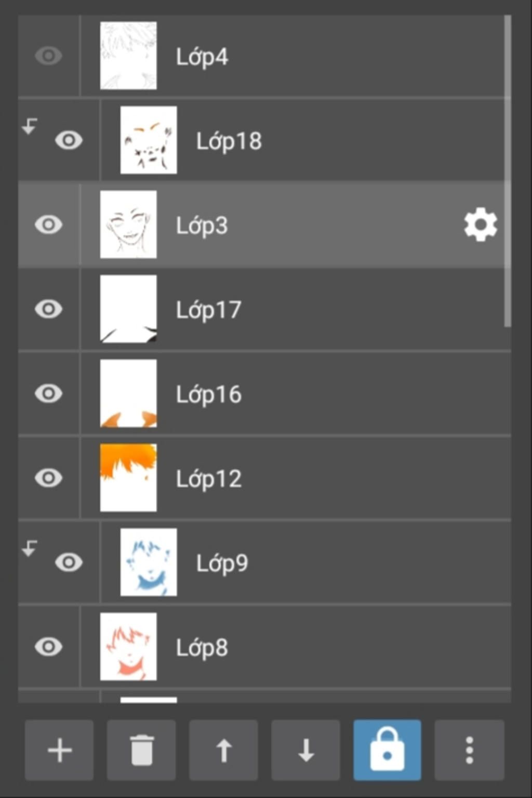Hide the Lớp18 layer
Screen dimensions: 532x798
click(x=69, y=140)
